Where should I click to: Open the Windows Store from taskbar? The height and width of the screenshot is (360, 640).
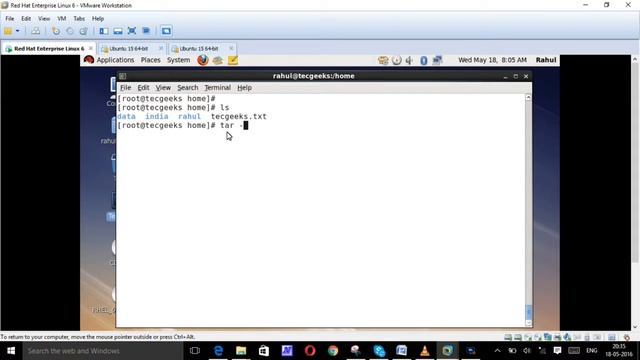(264, 351)
